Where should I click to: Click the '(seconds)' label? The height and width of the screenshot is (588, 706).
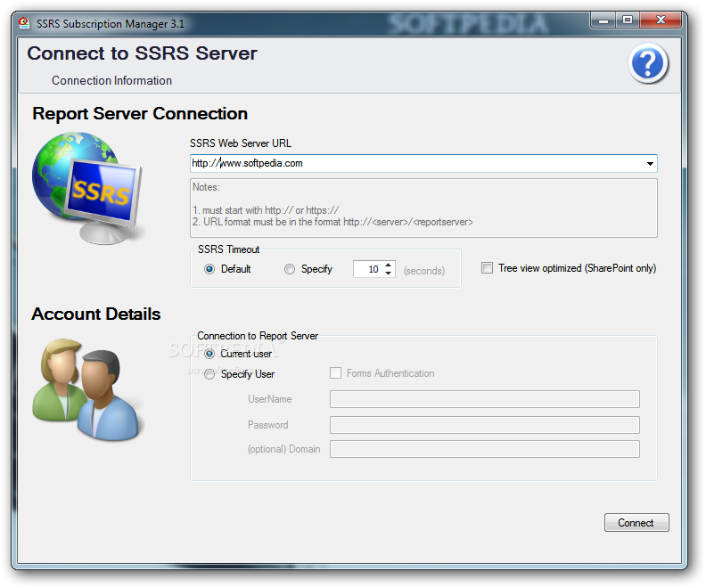(424, 270)
